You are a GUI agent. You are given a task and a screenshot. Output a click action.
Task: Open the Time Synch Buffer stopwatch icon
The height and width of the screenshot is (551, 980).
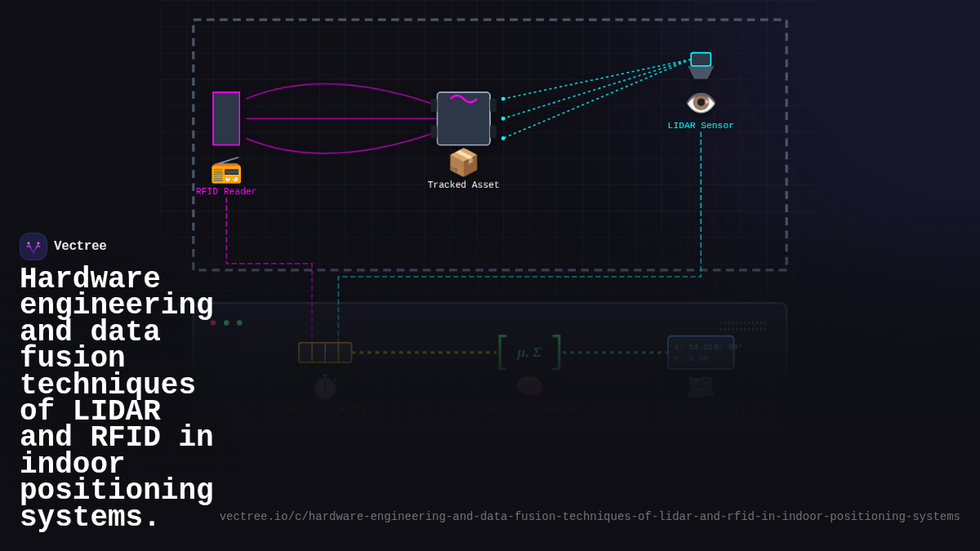324,387
